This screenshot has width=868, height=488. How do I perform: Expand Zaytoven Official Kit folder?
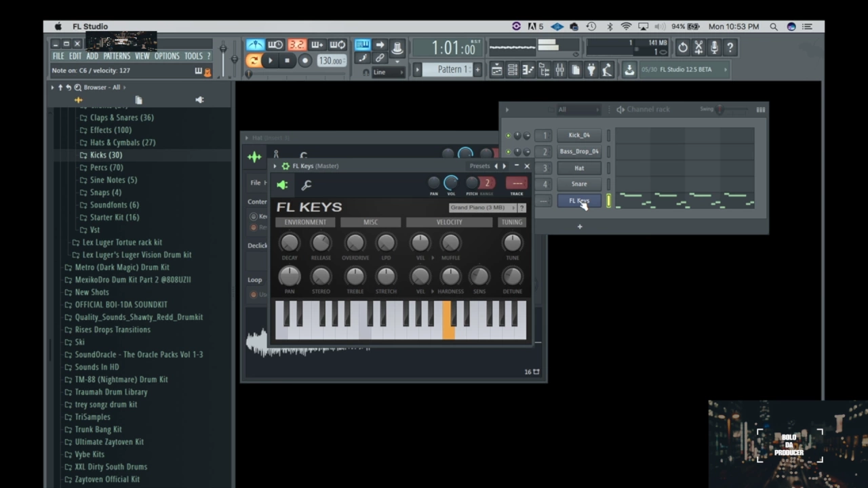click(x=107, y=479)
